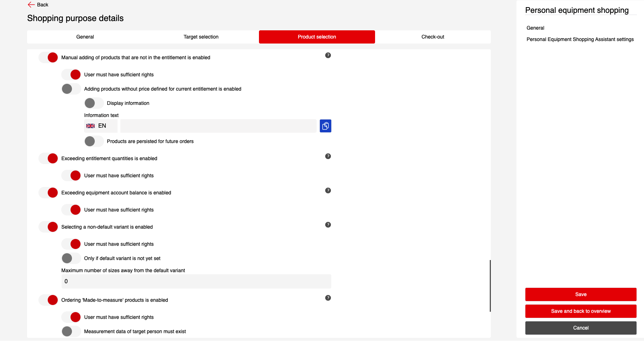The height and width of the screenshot is (341, 644).
Task: Click the UK flag next to EN
Action: 90,126
